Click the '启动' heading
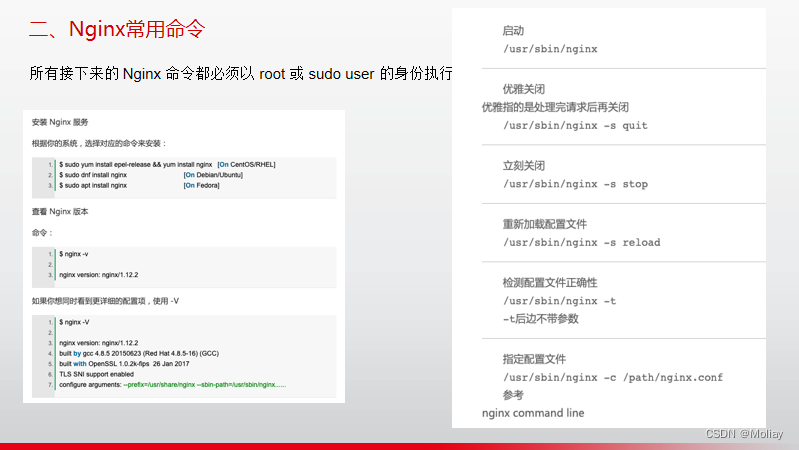This screenshot has width=799, height=450. click(513, 31)
